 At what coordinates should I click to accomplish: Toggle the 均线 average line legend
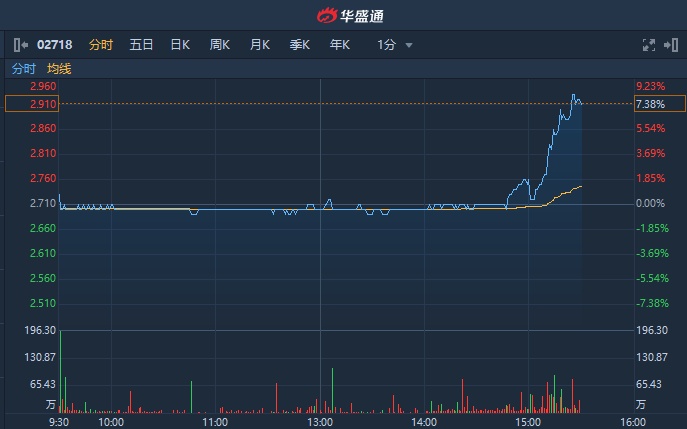click(x=59, y=69)
